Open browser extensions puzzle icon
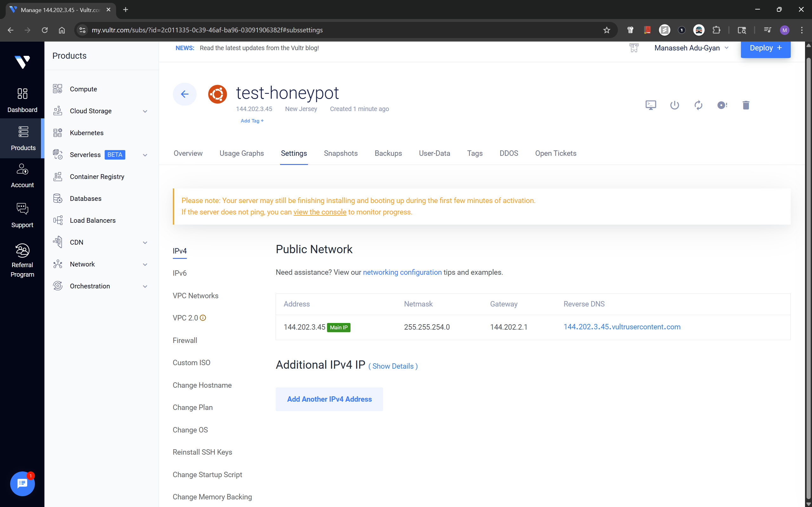Screen dimensions: 812x507 pyautogui.click(x=716, y=30)
